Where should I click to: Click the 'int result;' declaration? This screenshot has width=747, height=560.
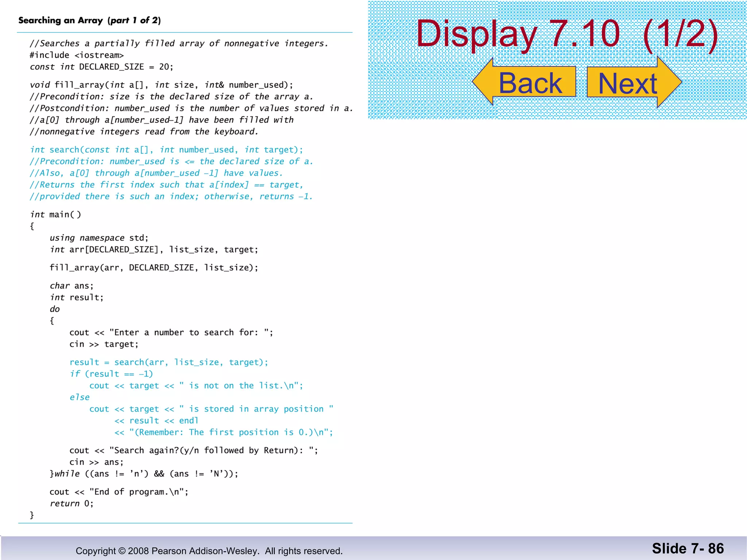[x=77, y=297]
